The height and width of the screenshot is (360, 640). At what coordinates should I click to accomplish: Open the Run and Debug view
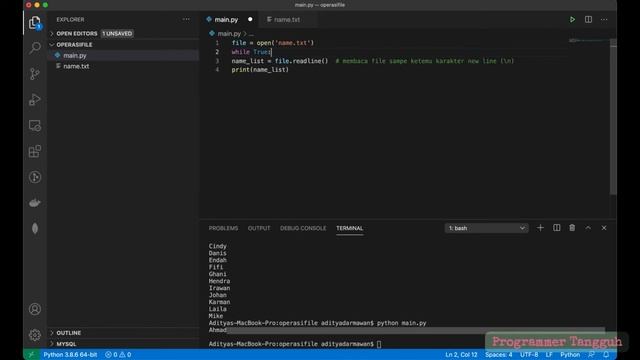coord(35,100)
